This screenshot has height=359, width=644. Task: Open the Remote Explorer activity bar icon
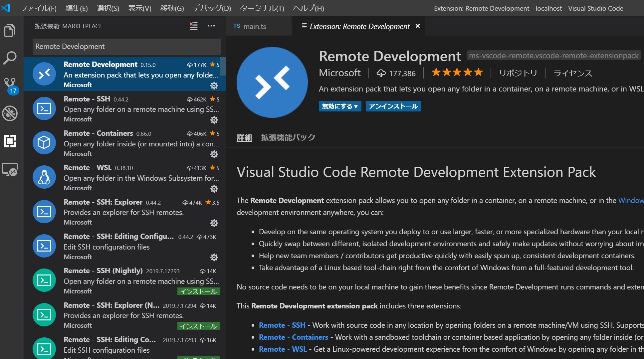tap(10, 169)
